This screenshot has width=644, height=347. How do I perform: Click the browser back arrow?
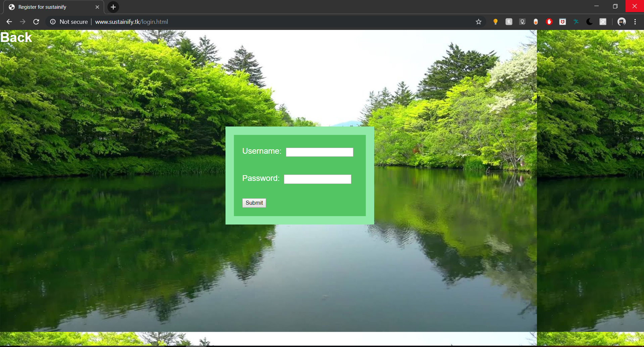[9, 22]
